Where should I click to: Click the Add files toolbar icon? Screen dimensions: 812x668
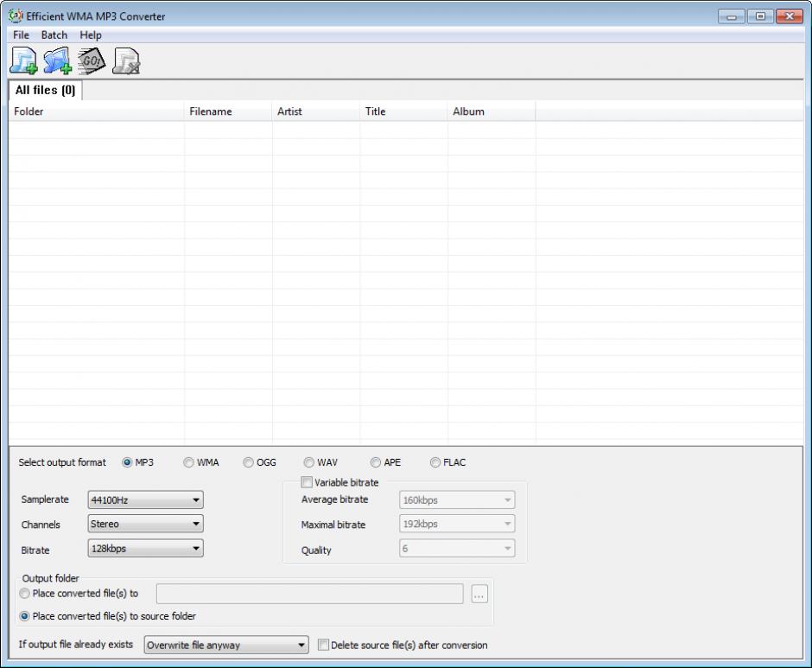[x=24, y=60]
